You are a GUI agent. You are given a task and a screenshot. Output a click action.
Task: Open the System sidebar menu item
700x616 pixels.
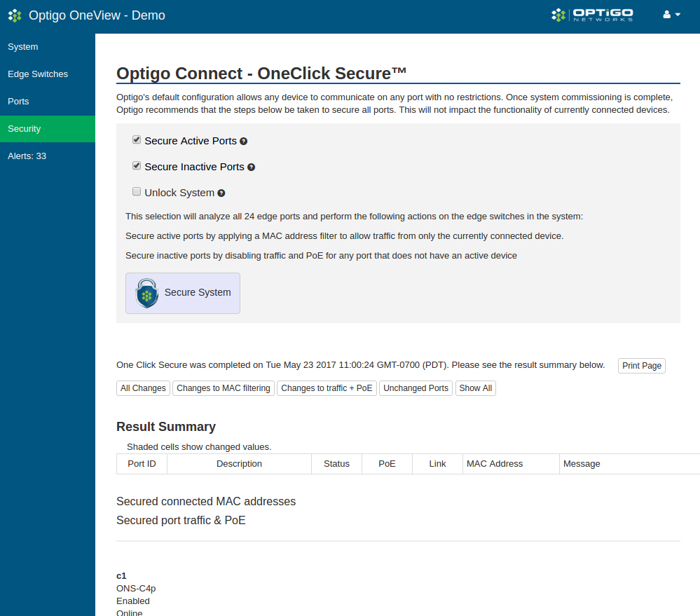[x=23, y=47]
